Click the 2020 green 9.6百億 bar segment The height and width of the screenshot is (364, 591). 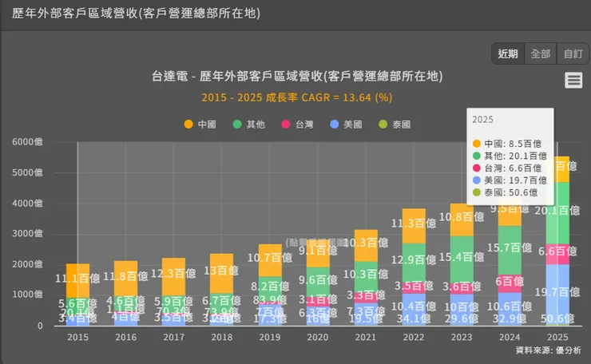point(318,282)
